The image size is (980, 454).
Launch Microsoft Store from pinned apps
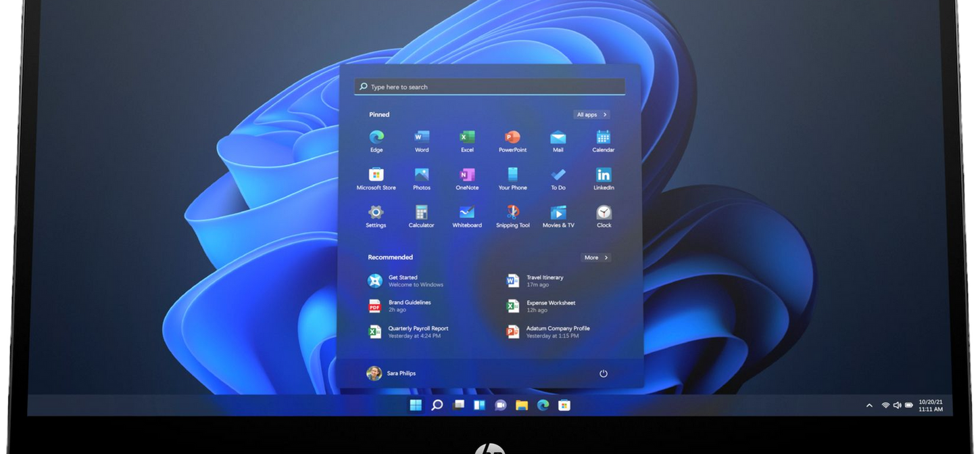click(376, 179)
